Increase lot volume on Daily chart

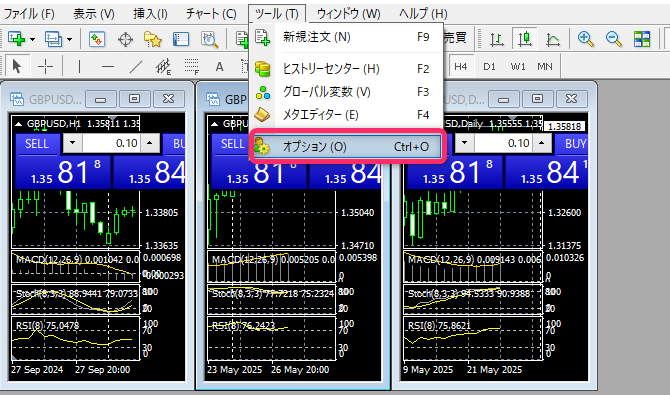coord(542,143)
